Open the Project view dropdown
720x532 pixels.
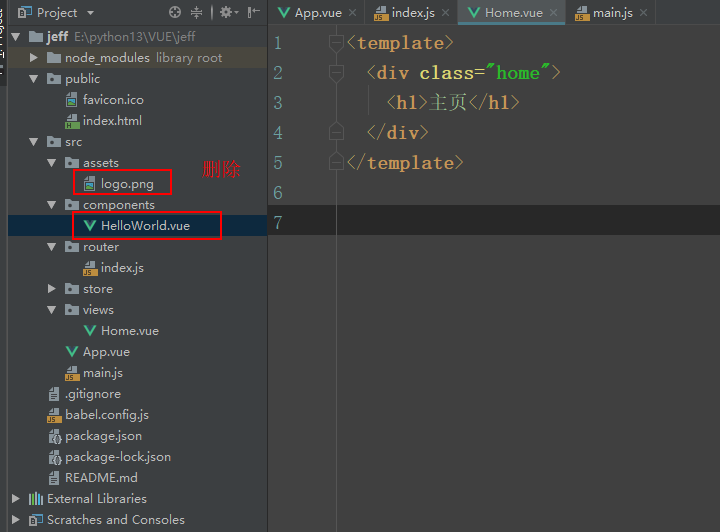tap(90, 13)
